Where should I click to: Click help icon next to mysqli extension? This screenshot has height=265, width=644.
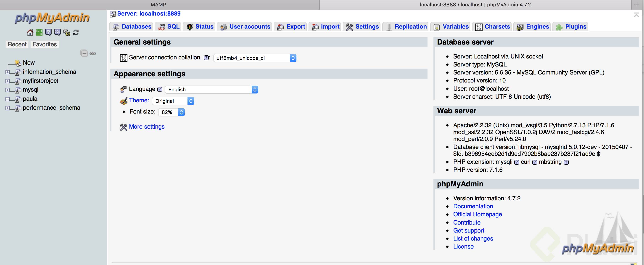[517, 162]
